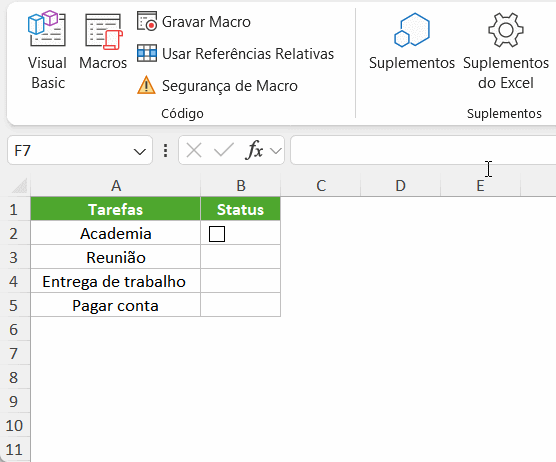Open Insert Function fx button

(x=254, y=150)
